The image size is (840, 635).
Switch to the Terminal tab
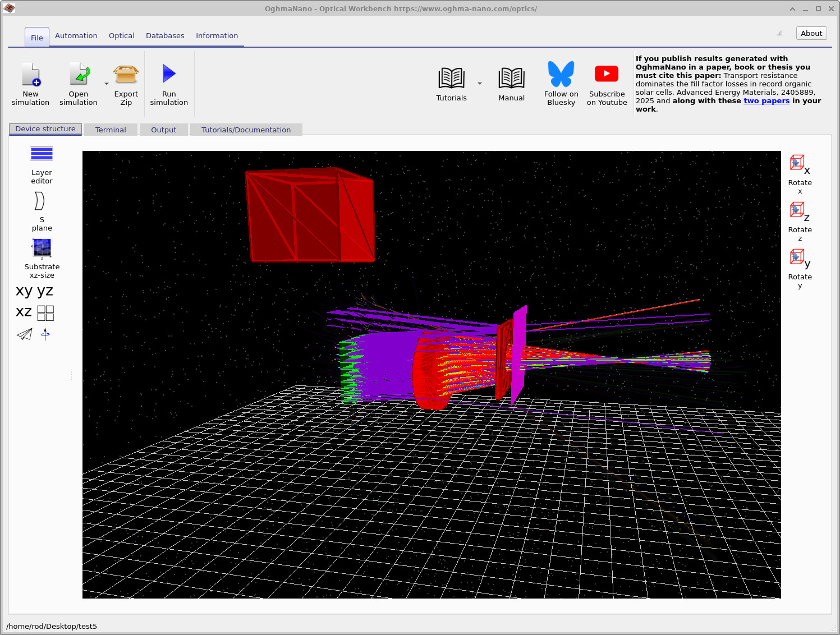111,129
